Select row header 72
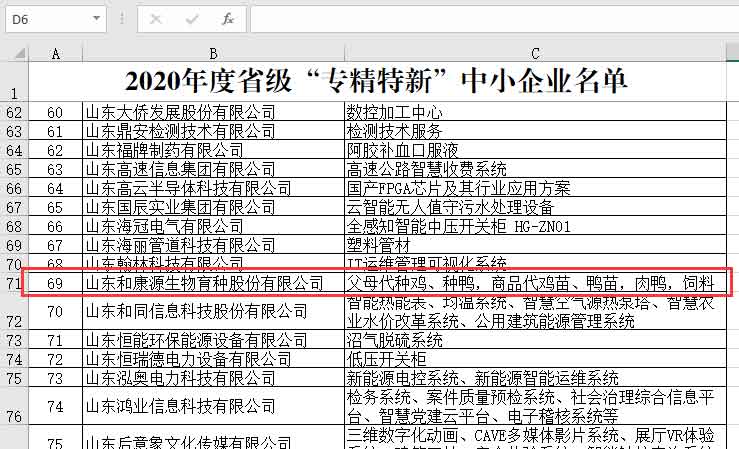Screen dimensions: 739x449 coord(14,312)
